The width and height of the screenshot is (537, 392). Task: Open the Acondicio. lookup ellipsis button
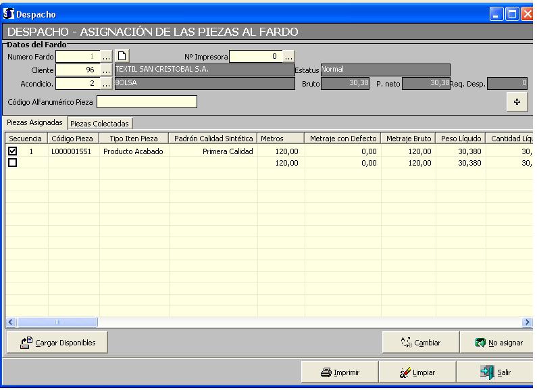(x=107, y=83)
